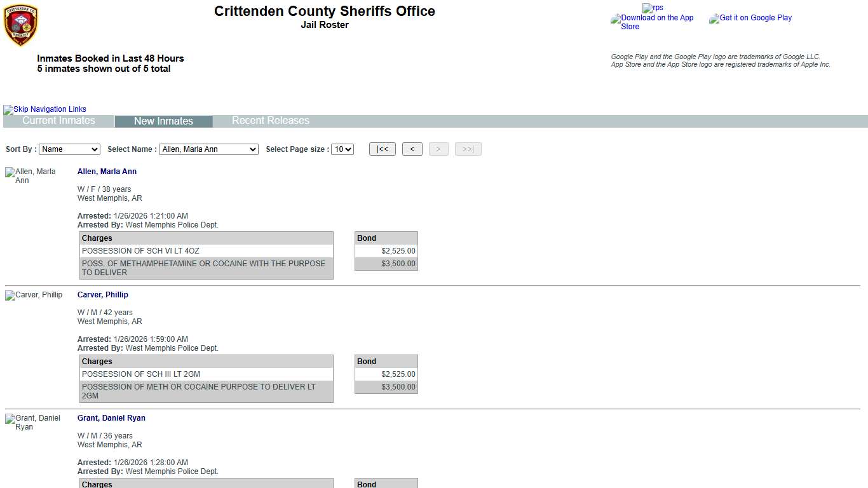Image resolution: width=868 pixels, height=488 pixels.
Task: Open Marla Ann Allen's mugshot thumbnail
Action: [x=31, y=176]
